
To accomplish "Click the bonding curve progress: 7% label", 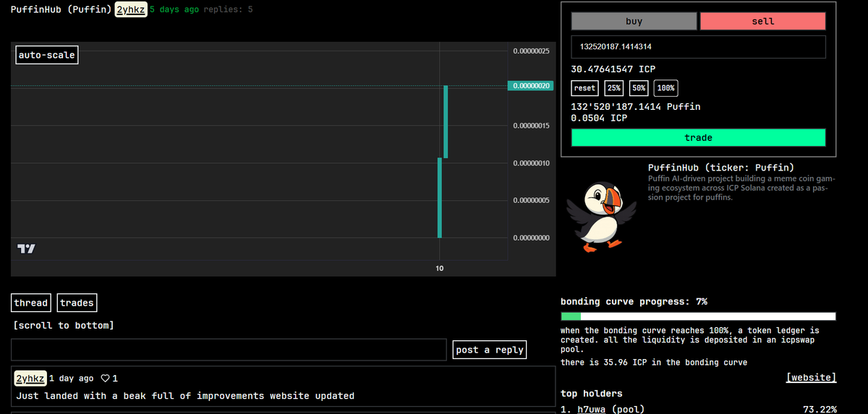I will coord(634,301).
